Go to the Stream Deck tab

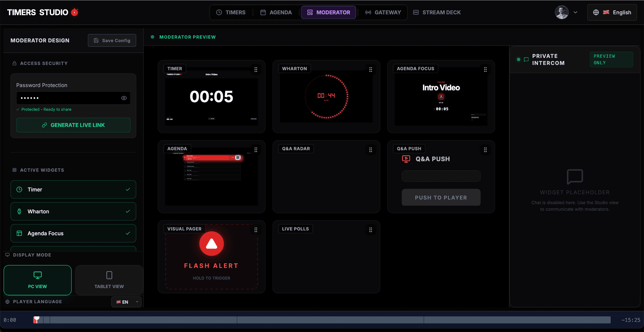point(437,12)
